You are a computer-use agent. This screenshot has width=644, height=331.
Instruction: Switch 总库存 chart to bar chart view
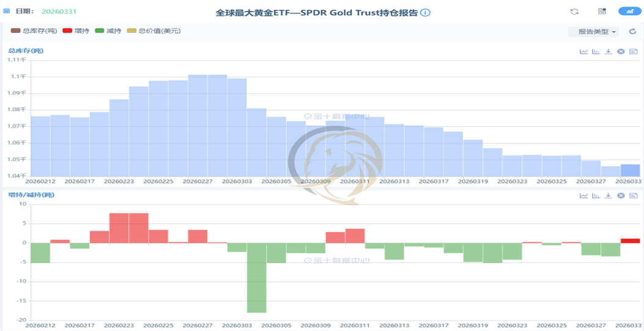click(596, 51)
